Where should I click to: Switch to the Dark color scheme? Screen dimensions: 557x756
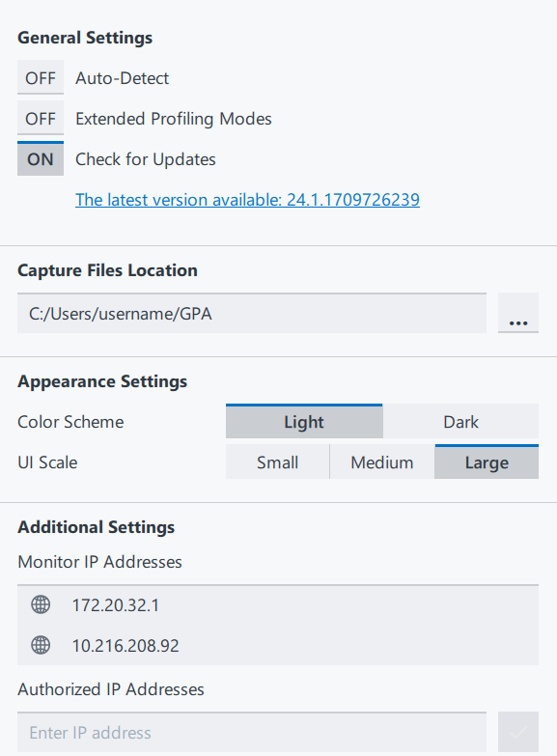pos(460,421)
